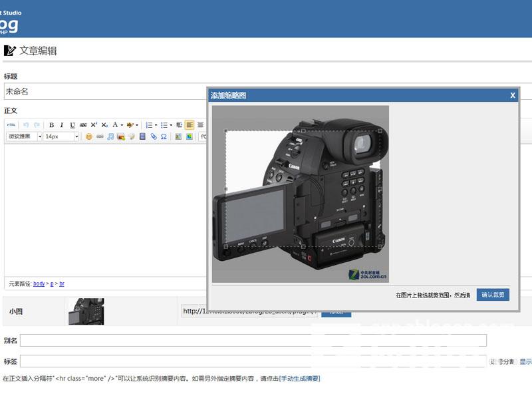Expand the font color dropdown arrow
The image size is (532, 394).
tap(122, 124)
